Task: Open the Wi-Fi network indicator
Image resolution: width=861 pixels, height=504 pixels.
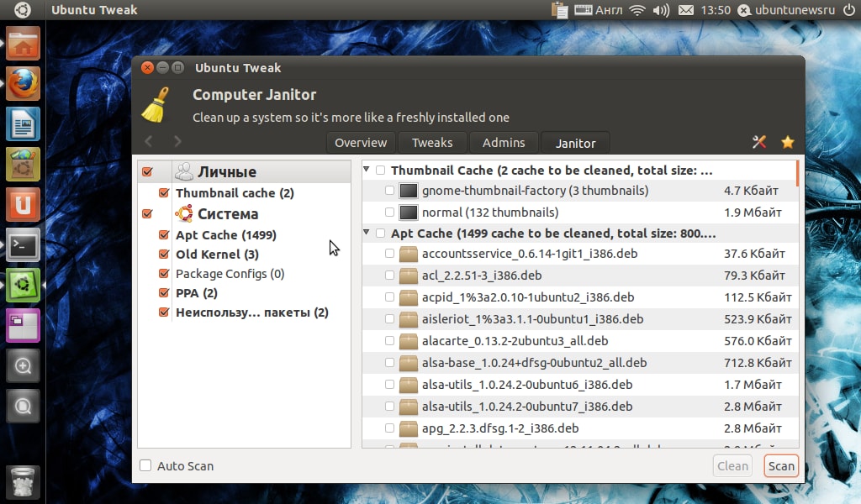Action: (637, 10)
